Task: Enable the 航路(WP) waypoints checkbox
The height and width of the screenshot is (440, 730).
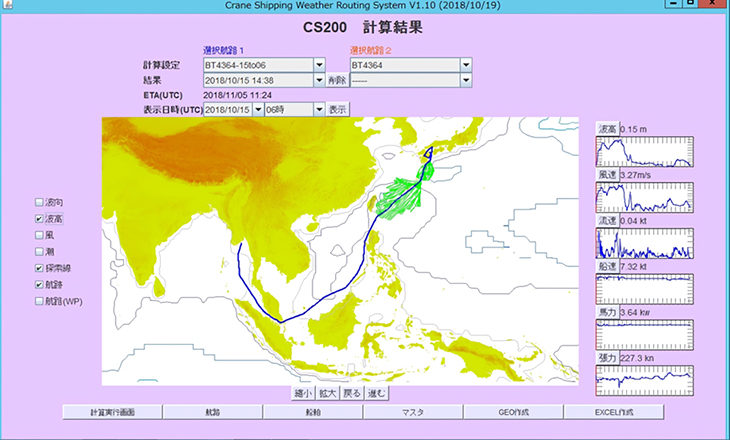Action: pos(39,301)
